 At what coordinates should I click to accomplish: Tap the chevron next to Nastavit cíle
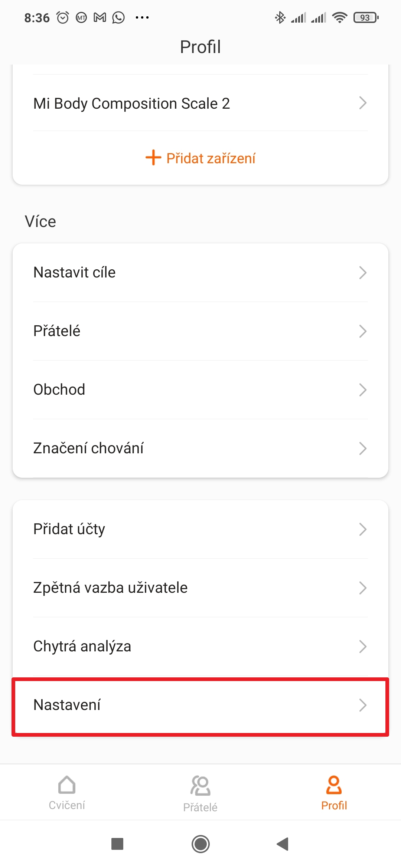coord(363,273)
